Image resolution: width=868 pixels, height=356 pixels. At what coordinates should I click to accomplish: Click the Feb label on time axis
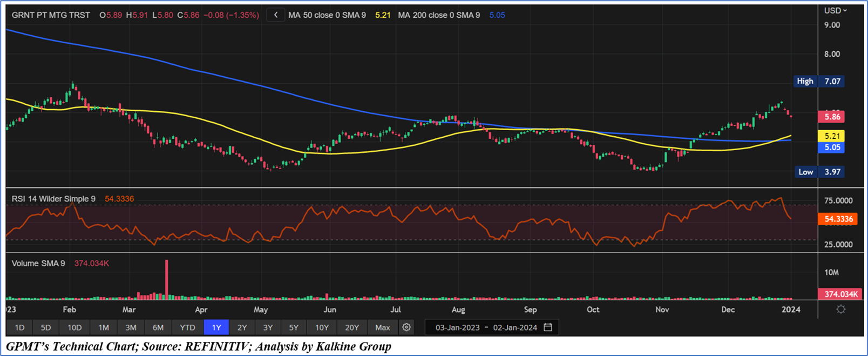pyautogui.click(x=69, y=310)
